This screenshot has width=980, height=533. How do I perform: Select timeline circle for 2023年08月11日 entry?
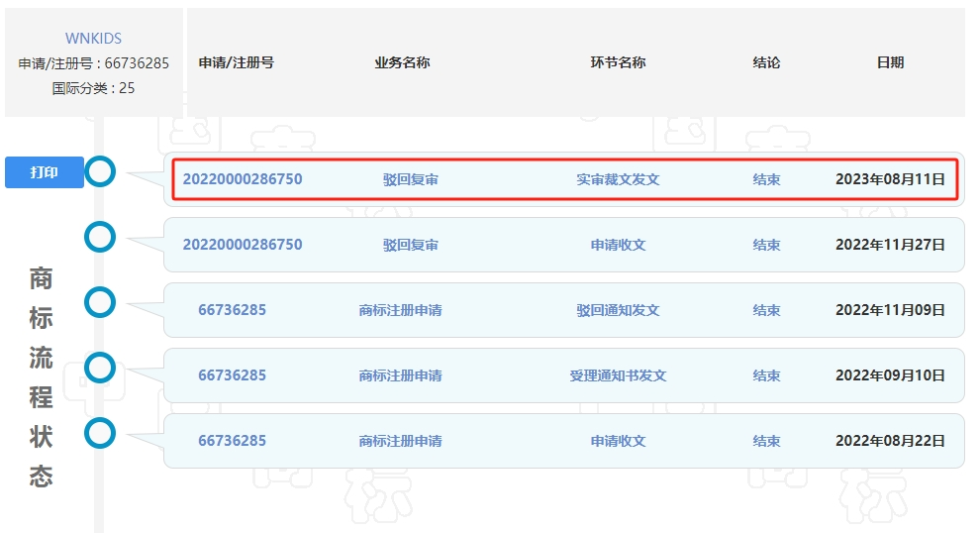[100, 171]
